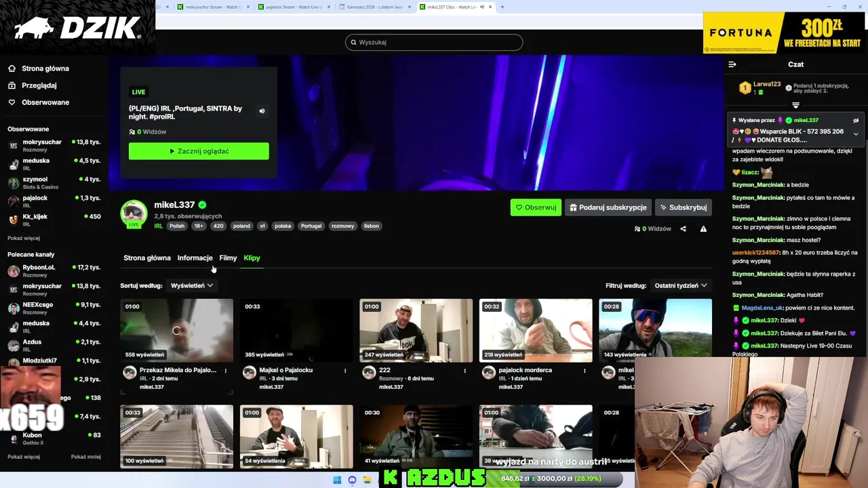The width and height of the screenshot is (868, 488).
Task: Open File Explorer from the taskbar
Action: (367, 480)
